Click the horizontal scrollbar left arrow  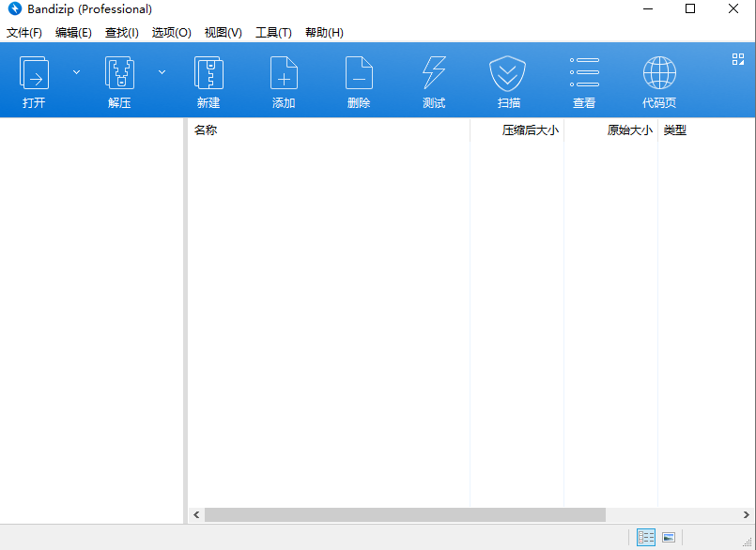pyautogui.click(x=196, y=515)
